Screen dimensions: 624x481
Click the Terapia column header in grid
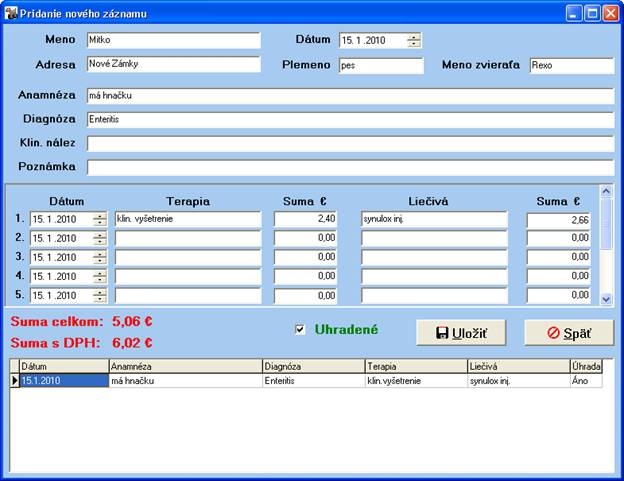pyautogui.click(x=417, y=366)
